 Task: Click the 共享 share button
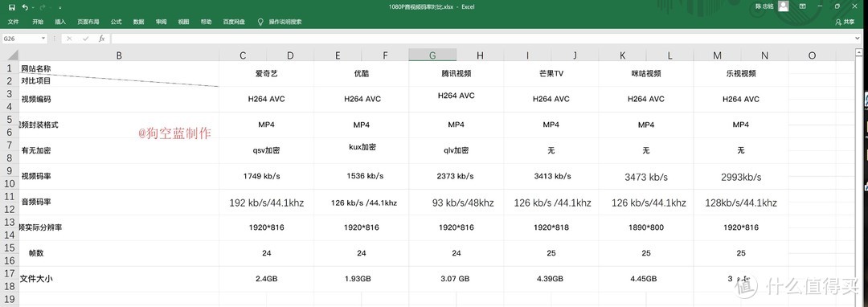(845, 22)
